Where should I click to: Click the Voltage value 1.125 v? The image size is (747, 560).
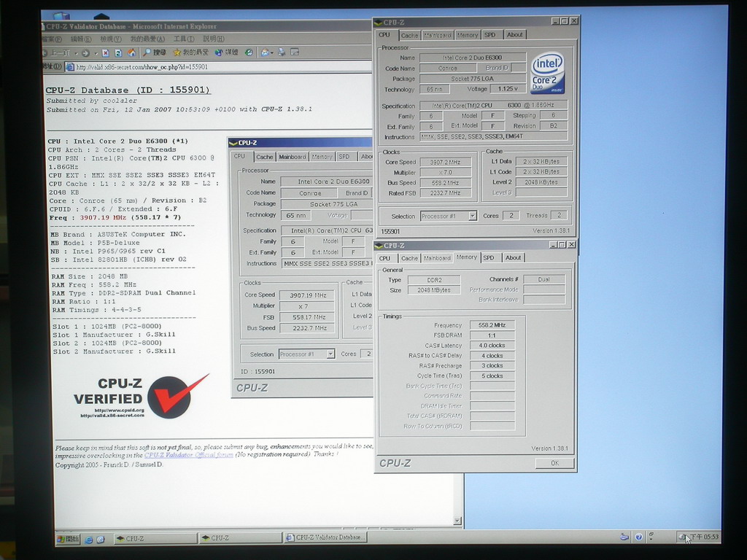pos(508,88)
